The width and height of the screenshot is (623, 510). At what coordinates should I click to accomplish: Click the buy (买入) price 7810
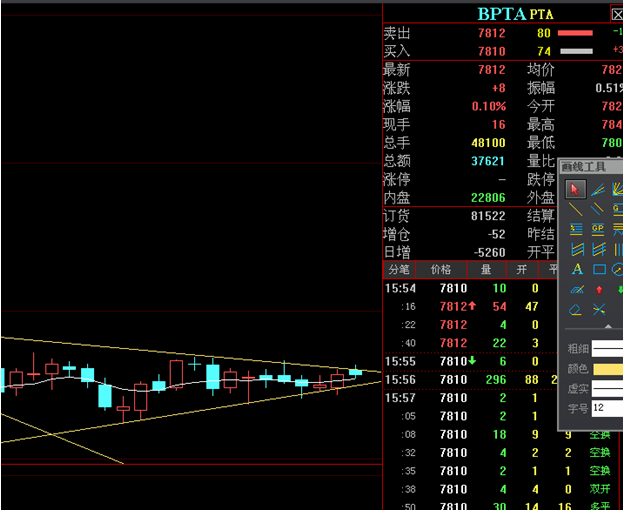click(x=492, y=51)
